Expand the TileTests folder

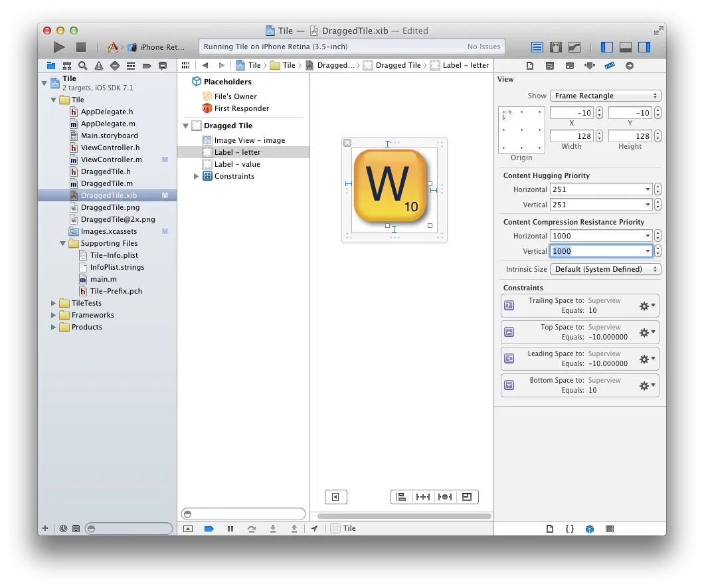[x=54, y=303]
